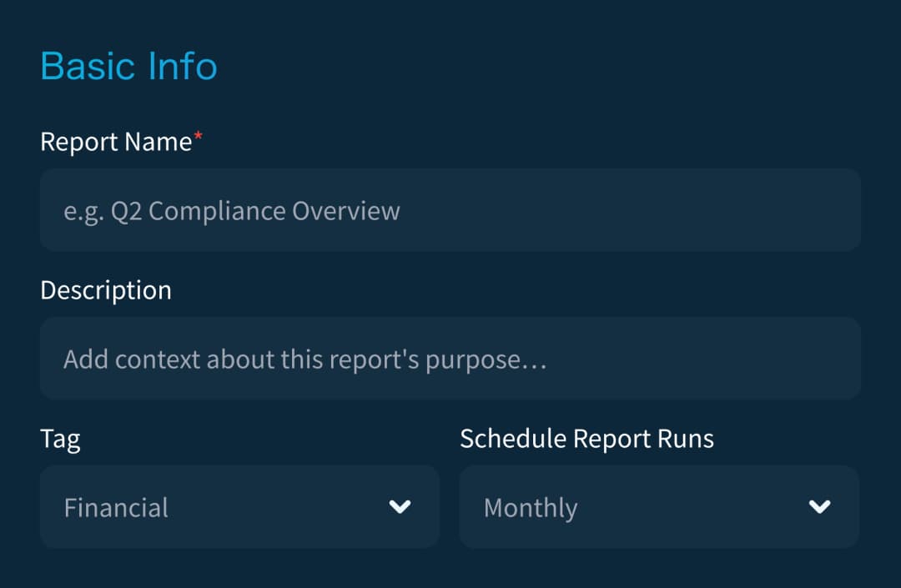The height and width of the screenshot is (588, 901).
Task: Click blank middle area of Tag dropdown
Action: point(275,507)
